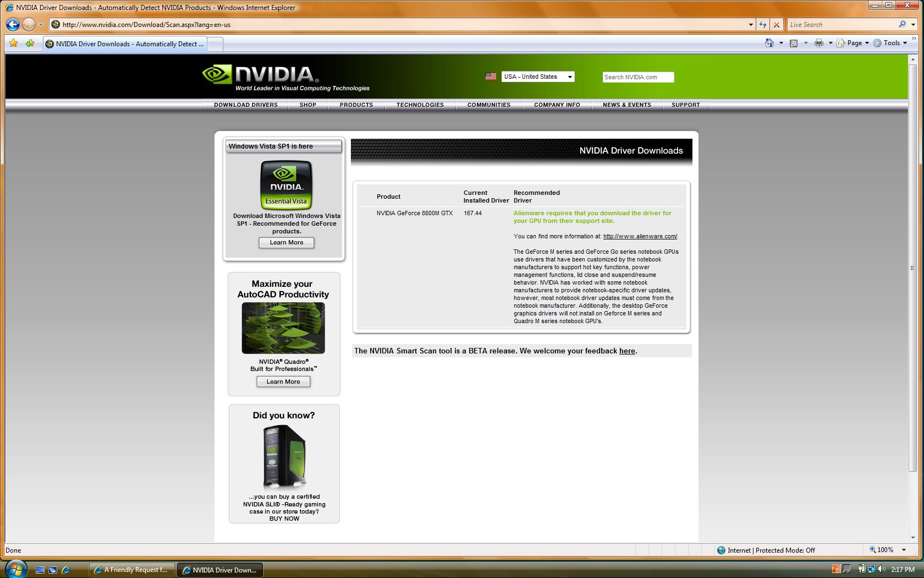Image resolution: width=924 pixels, height=578 pixels.
Task: Click Learn More under NVIDIA Quadro
Action: [283, 381]
